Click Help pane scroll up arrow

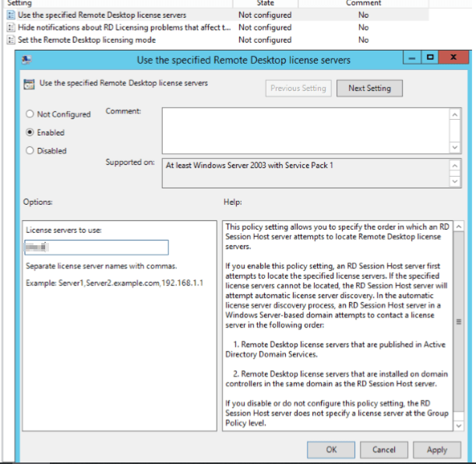[459, 227]
